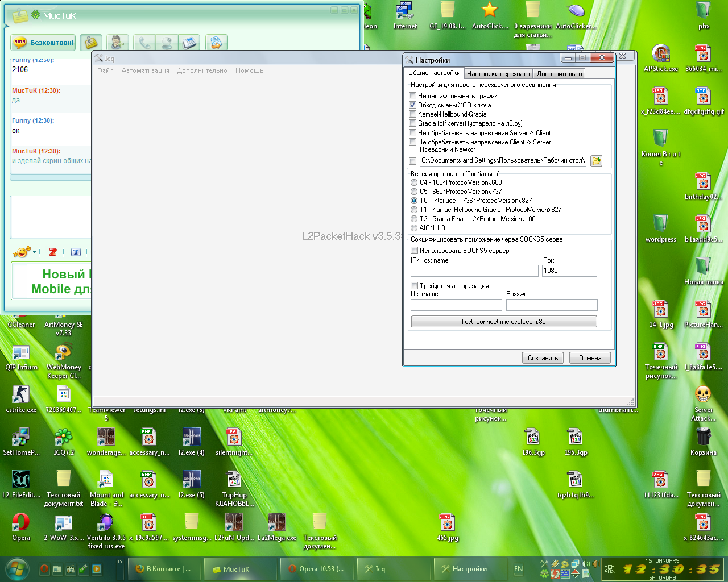Screen dimensions: 728x582
Task: Select the Opera desktop icon
Action: click(x=21, y=527)
